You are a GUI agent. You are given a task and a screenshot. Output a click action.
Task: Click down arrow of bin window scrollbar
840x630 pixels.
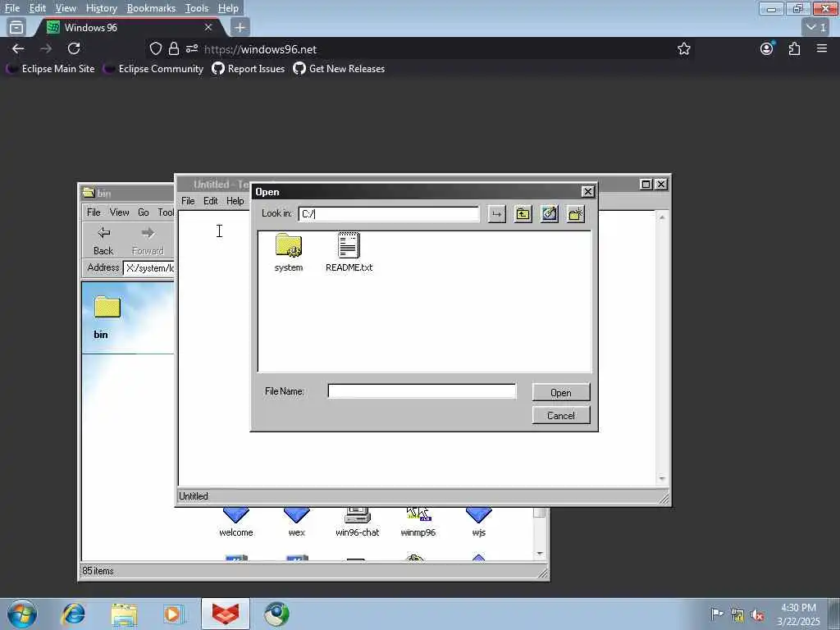(x=540, y=554)
